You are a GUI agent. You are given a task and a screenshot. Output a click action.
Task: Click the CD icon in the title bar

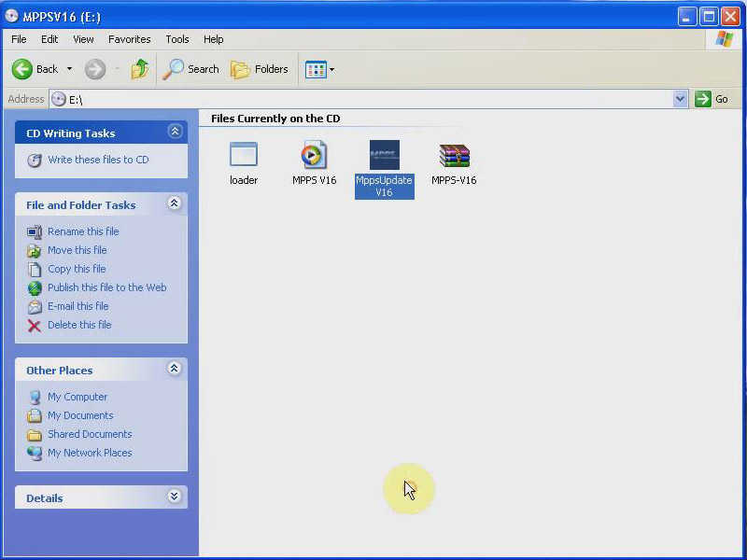[11, 16]
